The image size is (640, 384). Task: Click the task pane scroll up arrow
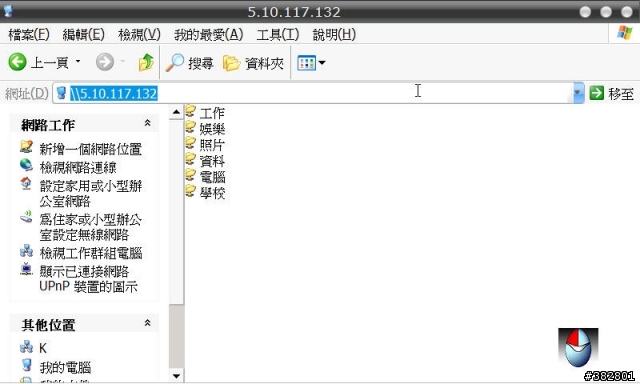pos(176,111)
